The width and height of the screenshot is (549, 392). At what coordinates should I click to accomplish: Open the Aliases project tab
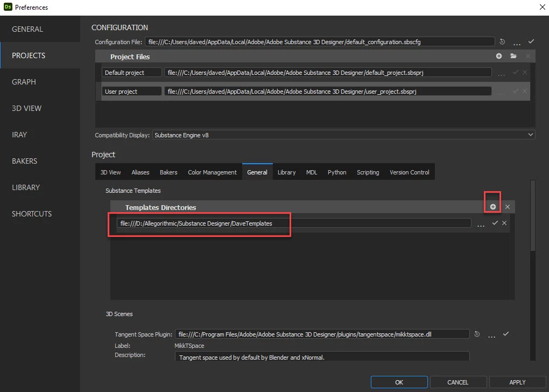coord(140,172)
